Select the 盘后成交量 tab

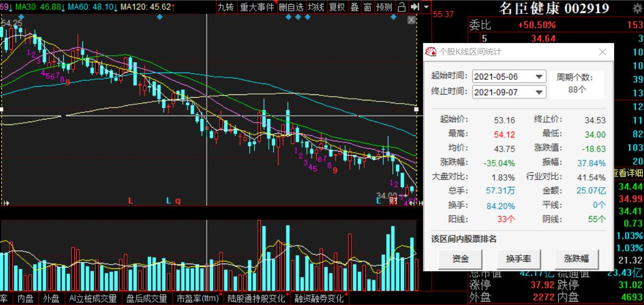coord(146,299)
